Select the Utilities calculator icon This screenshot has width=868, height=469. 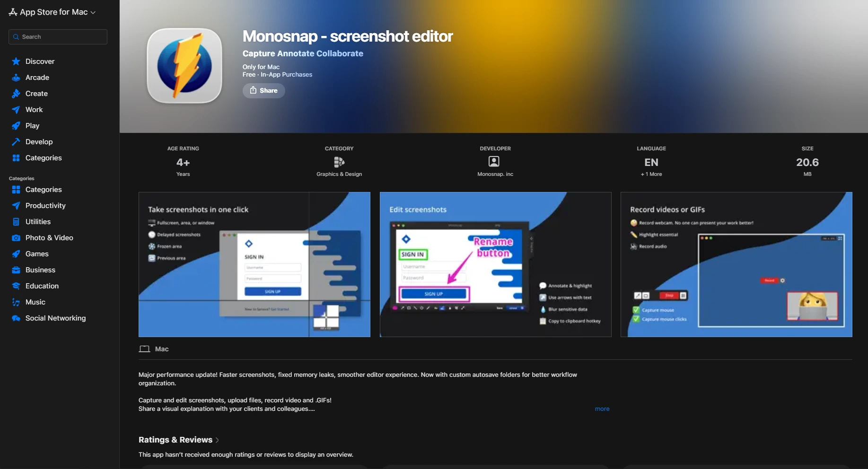pos(16,222)
